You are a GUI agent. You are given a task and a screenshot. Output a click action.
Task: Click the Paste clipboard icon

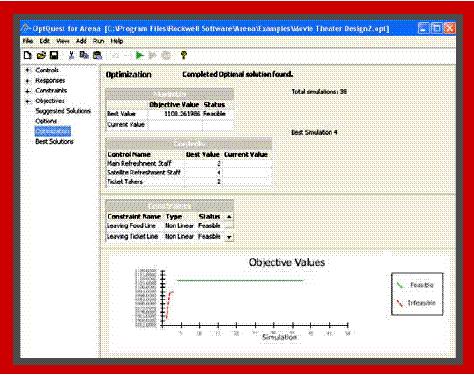point(97,55)
